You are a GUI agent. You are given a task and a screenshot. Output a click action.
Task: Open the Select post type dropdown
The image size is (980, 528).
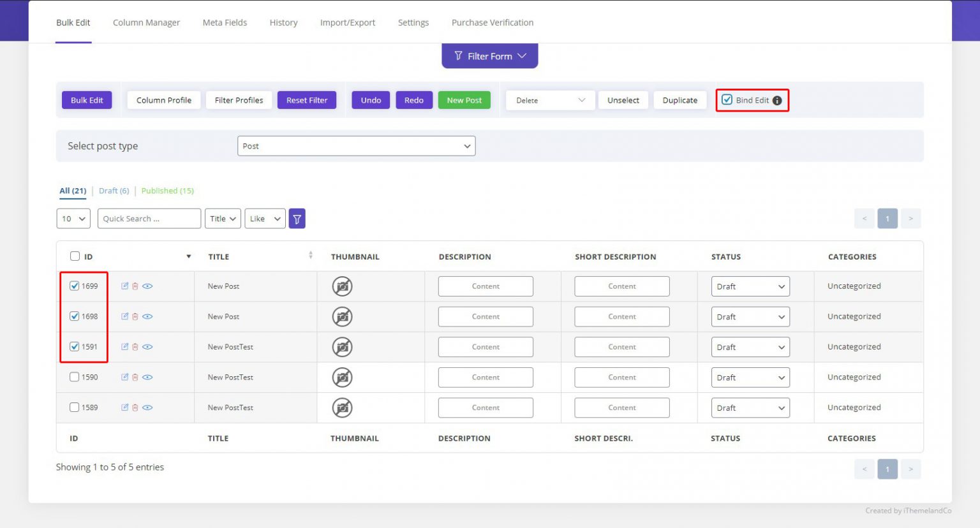click(x=356, y=145)
